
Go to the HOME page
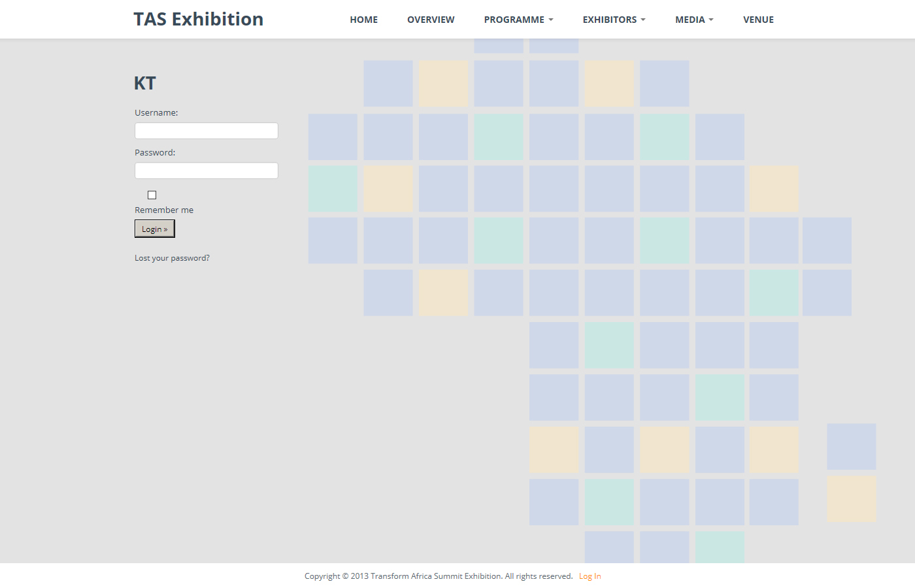tap(363, 20)
